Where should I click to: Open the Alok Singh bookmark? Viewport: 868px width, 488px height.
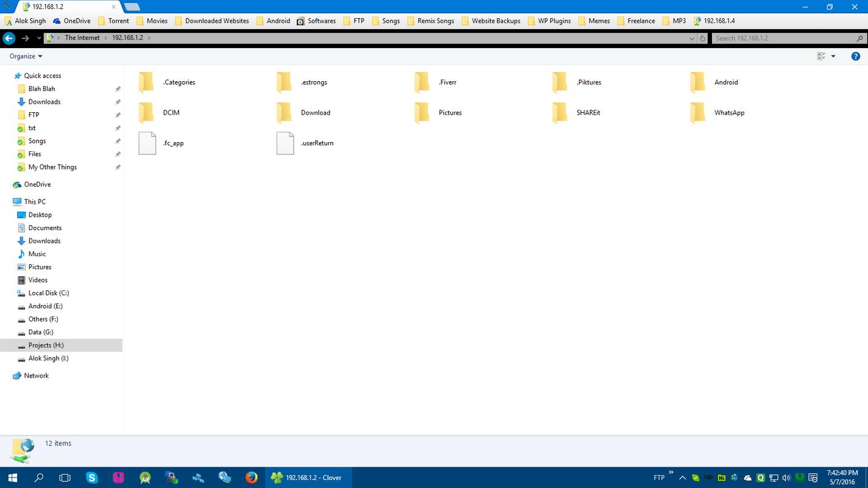click(x=25, y=21)
